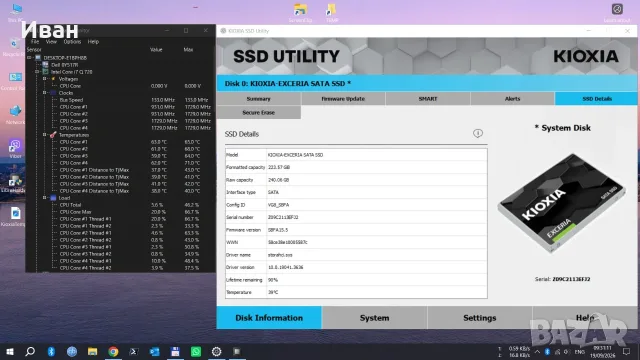Click the Clocks group icon
The height and width of the screenshot is (360, 640).
click(53, 93)
